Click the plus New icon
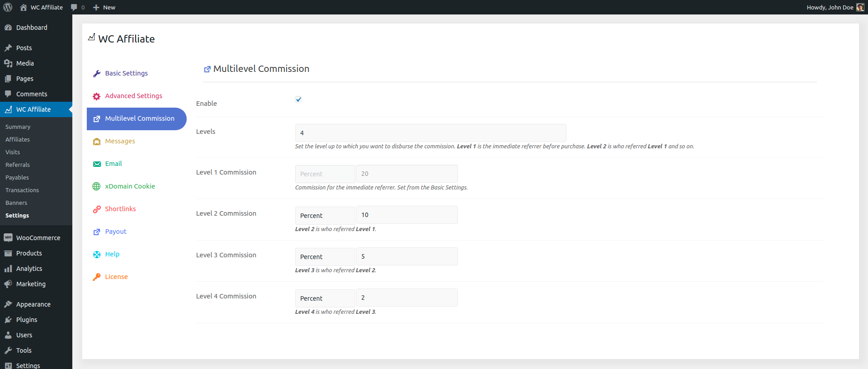868x369 pixels. tap(96, 7)
